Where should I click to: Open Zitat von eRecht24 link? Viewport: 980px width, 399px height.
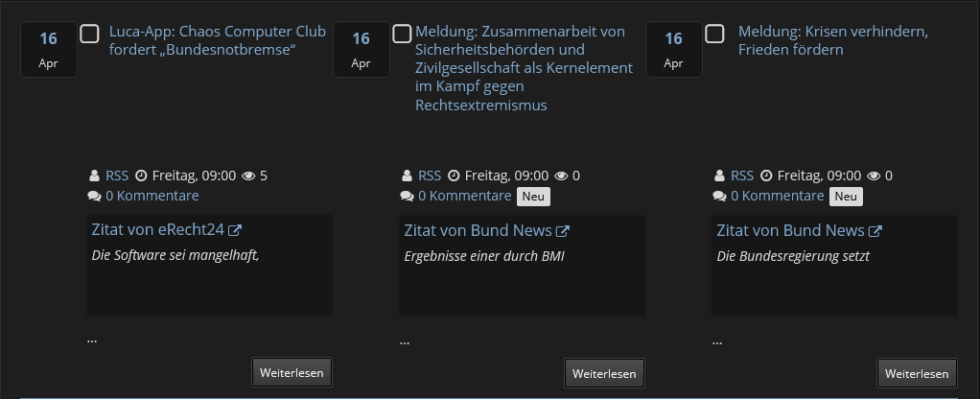coord(157,230)
